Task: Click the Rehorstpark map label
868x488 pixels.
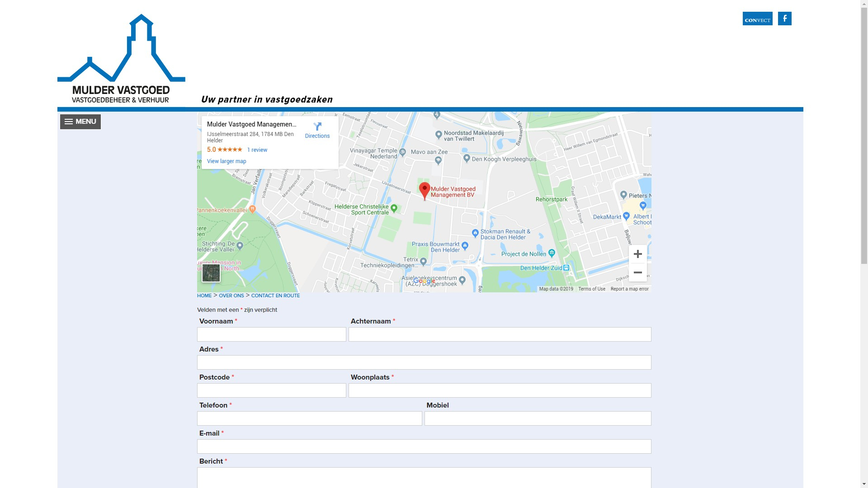Action: point(552,199)
